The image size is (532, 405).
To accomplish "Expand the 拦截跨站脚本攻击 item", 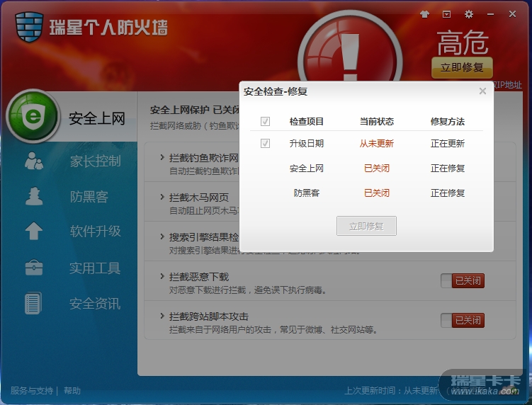I will pos(162,316).
